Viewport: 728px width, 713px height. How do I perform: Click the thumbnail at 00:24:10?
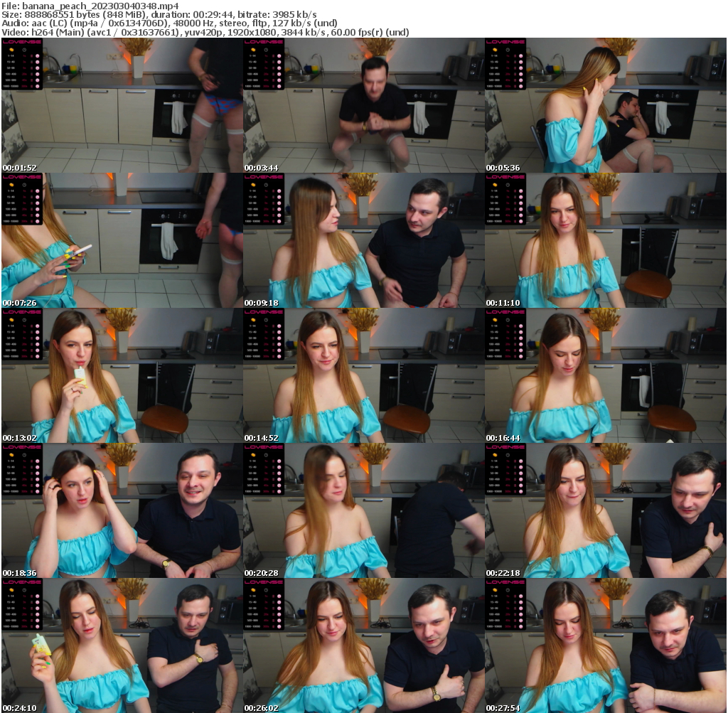click(122, 645)
